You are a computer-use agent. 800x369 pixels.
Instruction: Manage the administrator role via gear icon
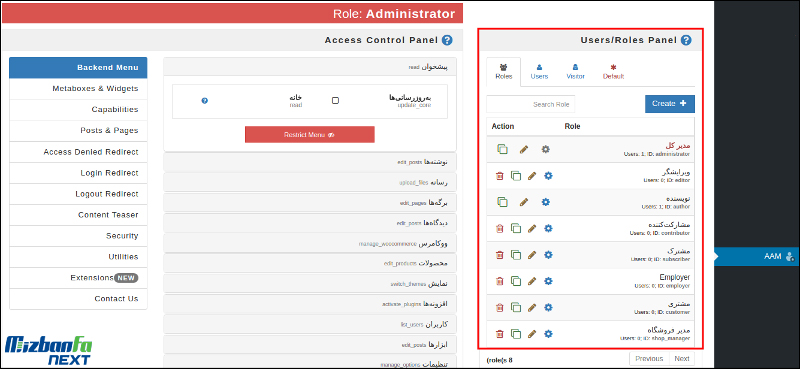[x=546, y=150]
